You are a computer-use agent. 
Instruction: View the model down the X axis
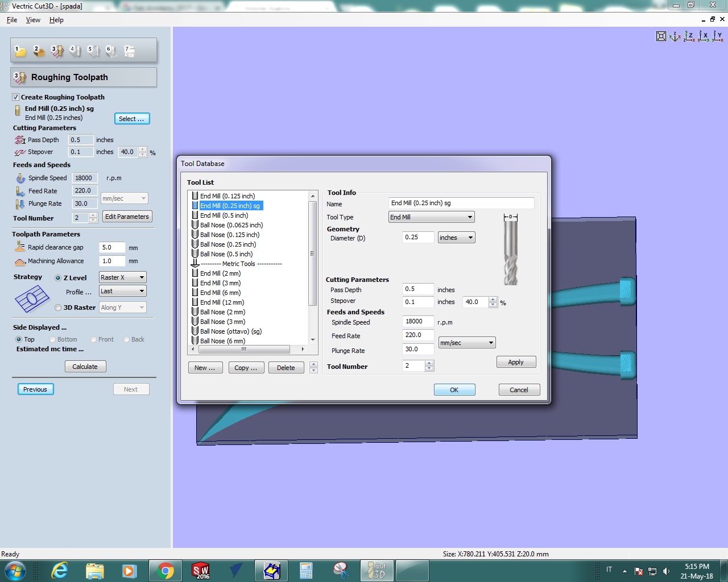pyautogui.click(x=704, y=36)
